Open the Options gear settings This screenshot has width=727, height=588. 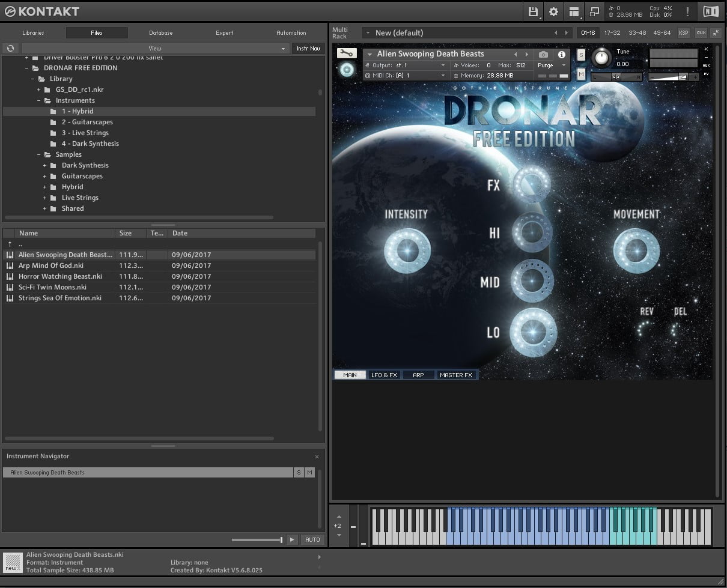(x=553, y=11)
